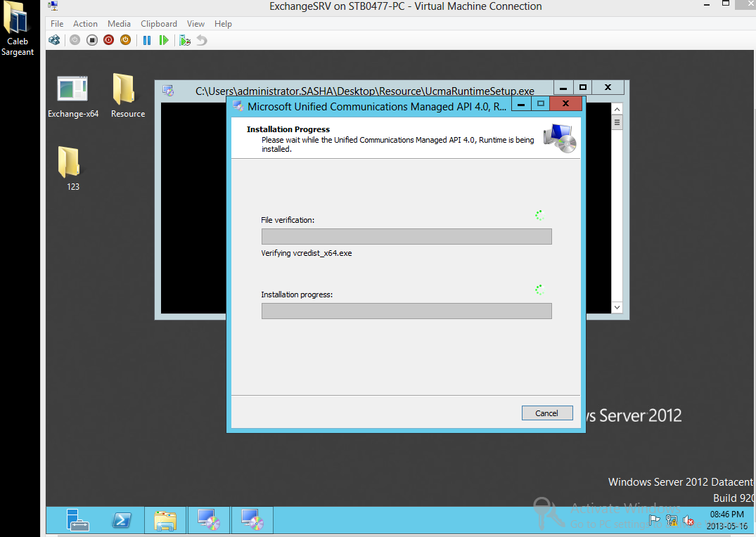Click the Revert toolbar icon
Screen dimensions: 756x537
click(202, 40)
